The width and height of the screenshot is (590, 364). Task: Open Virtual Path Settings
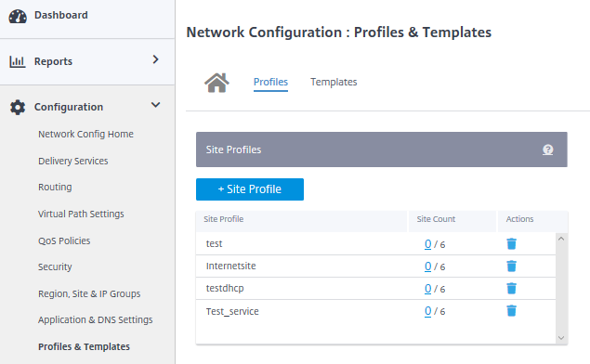point(81,214)
